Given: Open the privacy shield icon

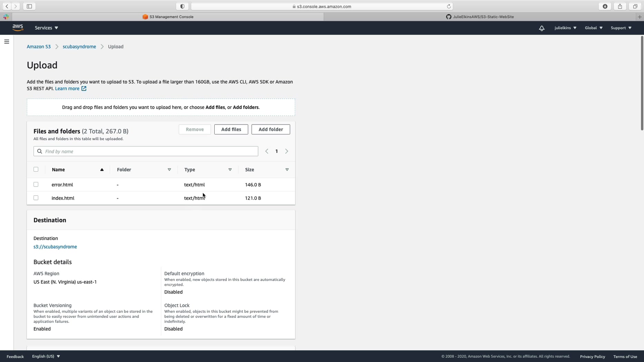Looking at the screenshot, I should (182, 6).
